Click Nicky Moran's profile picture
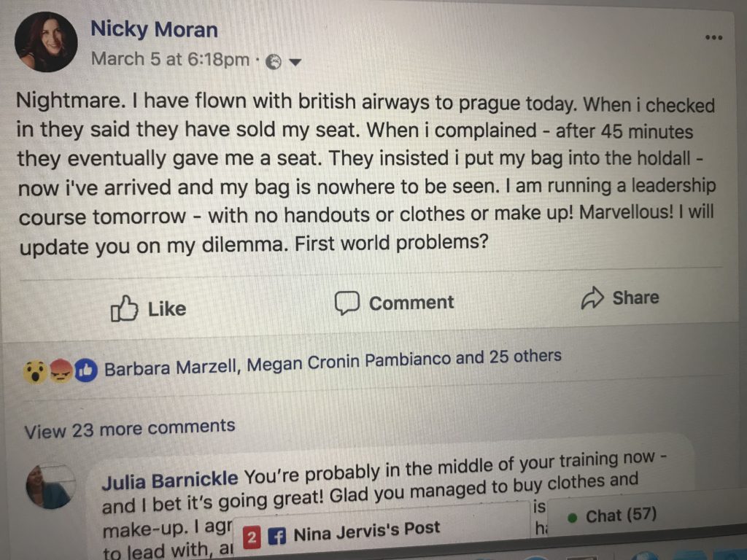 click(x=46, y=42)
